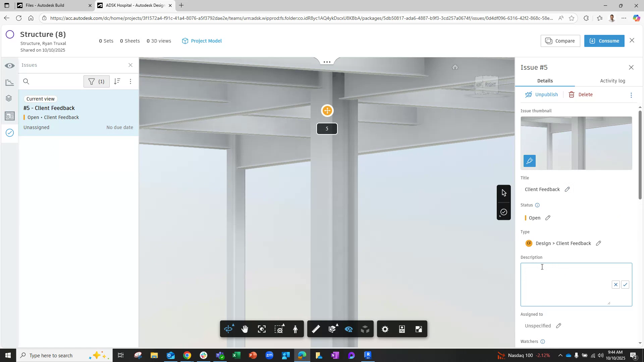Select the Orbit tool
Screen dimensions: 644x362
[228, 329]
